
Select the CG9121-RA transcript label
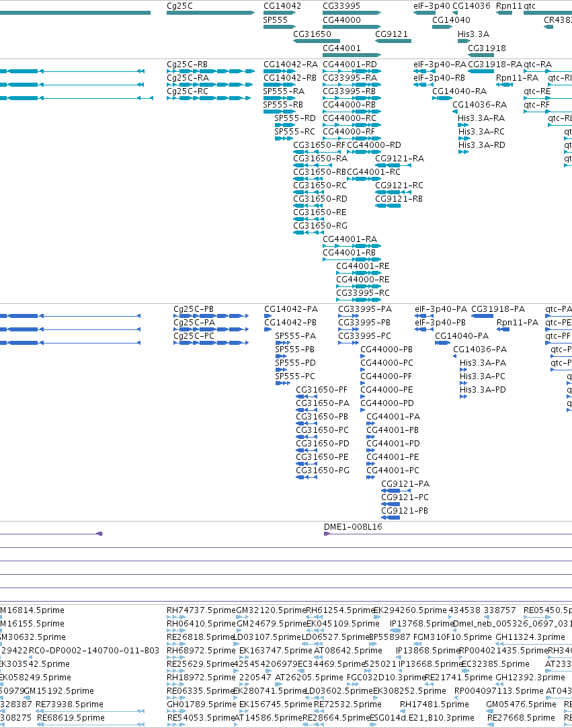(399, 159)
